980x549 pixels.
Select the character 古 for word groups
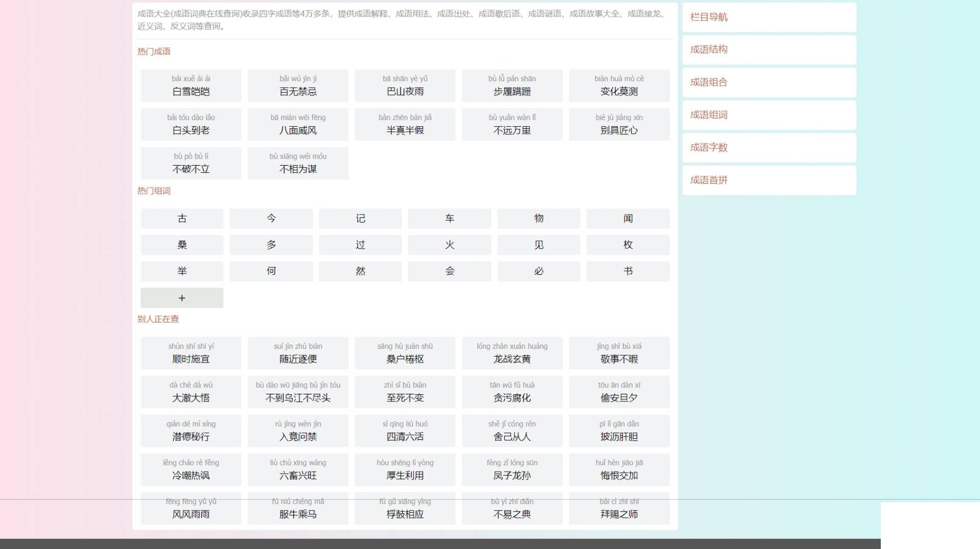[x=182, y=218]
